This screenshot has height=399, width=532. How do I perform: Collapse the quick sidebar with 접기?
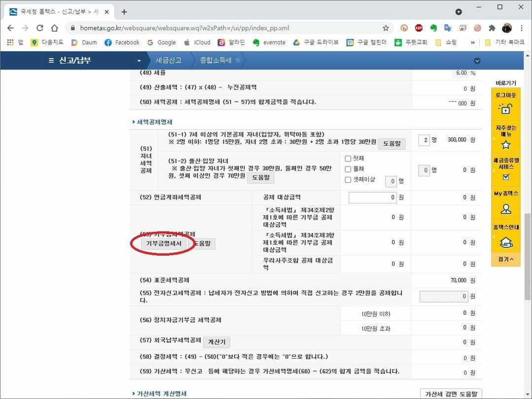tap(505, 259)
